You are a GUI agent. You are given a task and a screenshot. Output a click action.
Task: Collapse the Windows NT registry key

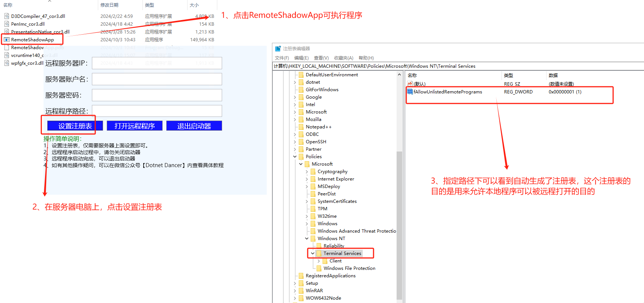(x=307, y=239)
